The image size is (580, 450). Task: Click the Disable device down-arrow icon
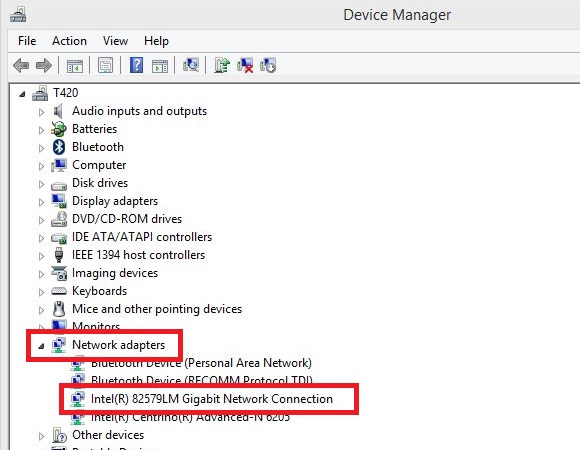(x=268, y=65)
